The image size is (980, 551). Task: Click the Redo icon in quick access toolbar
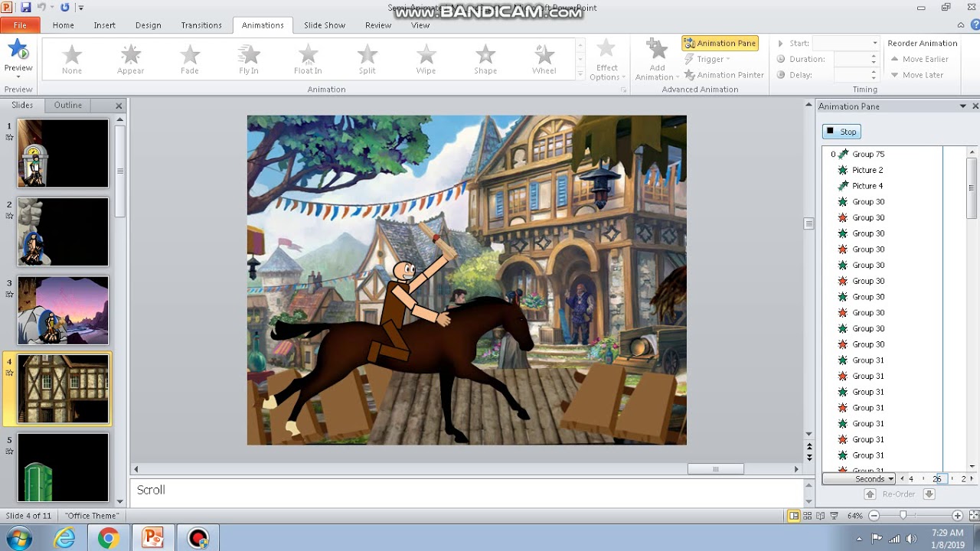(64, 8)
